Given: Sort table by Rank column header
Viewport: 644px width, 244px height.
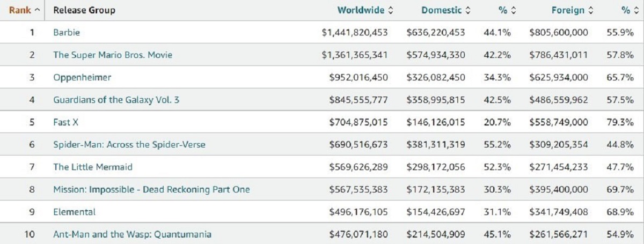Looking at the screenshot, I should point(24,10).
